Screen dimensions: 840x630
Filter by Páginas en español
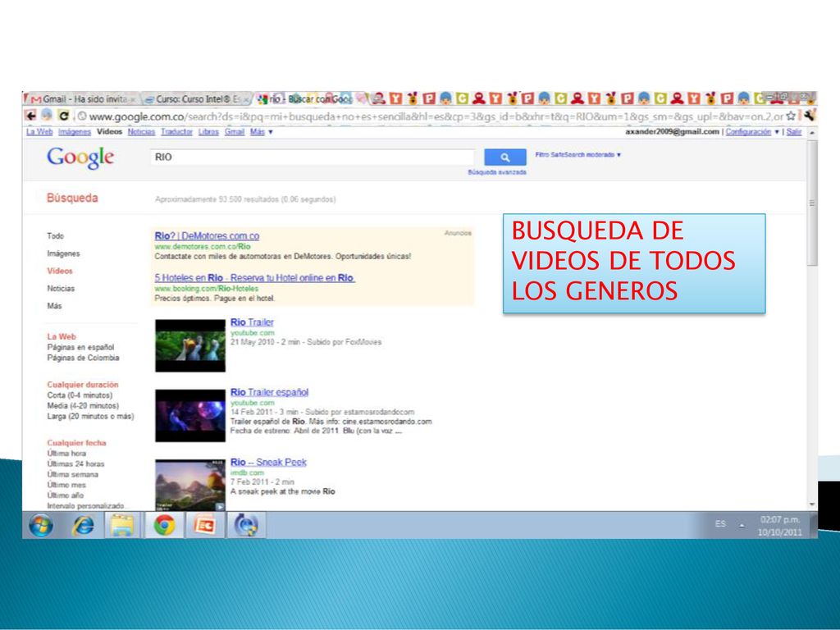click(x=80, y=347)
